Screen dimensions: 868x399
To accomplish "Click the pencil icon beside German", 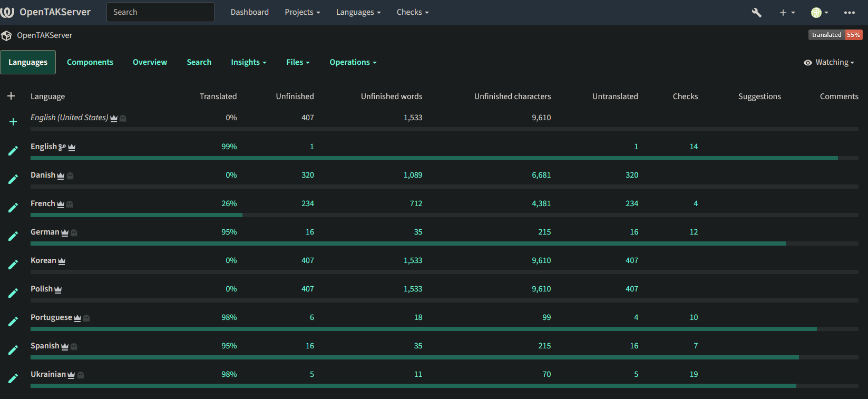I will pyautogui.click(x=13, y=236).
